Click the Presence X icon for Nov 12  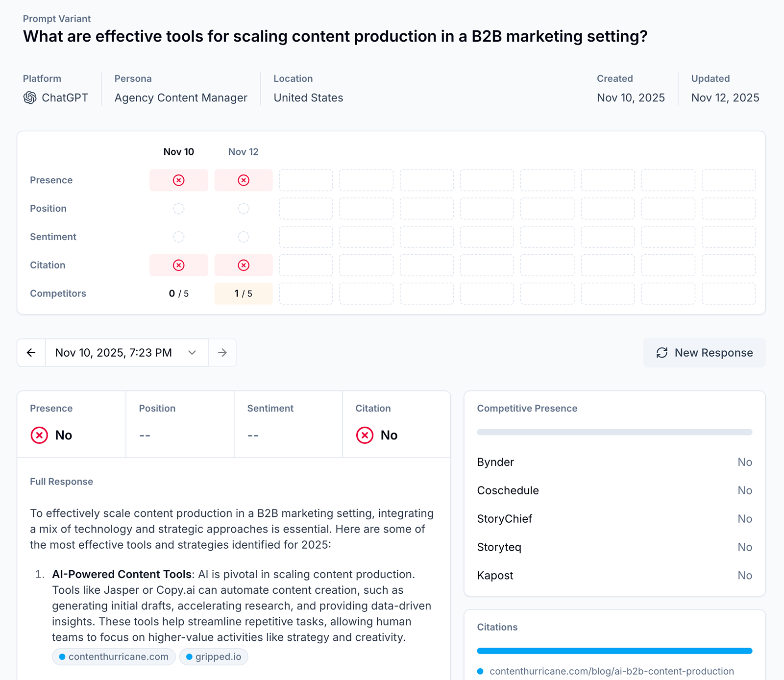(x=244, y=180)
